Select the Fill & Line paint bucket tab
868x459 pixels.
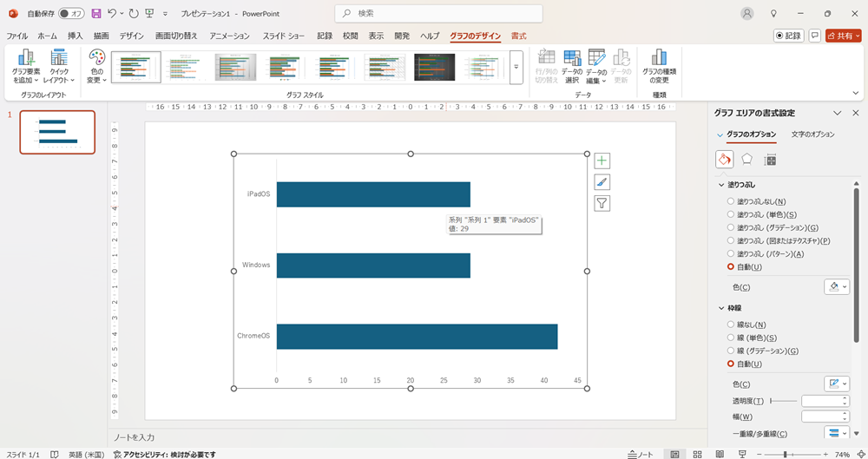click(x=724, y=160)
